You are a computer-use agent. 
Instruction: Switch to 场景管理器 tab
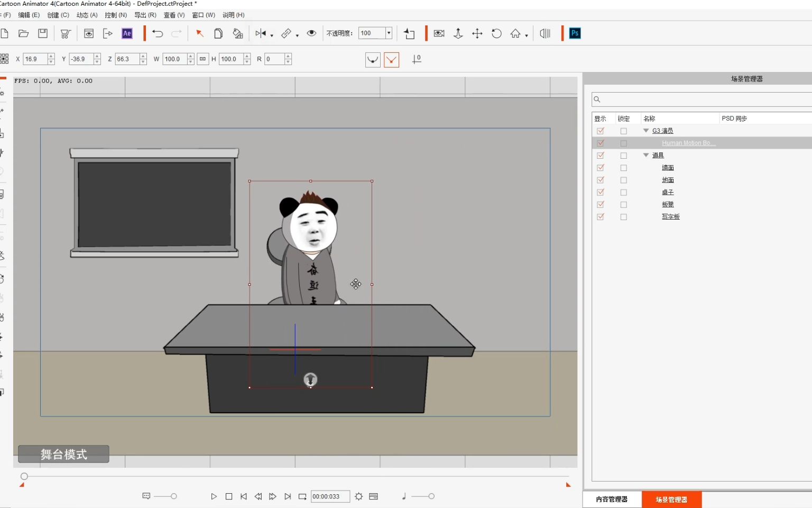tap(672, 500)
